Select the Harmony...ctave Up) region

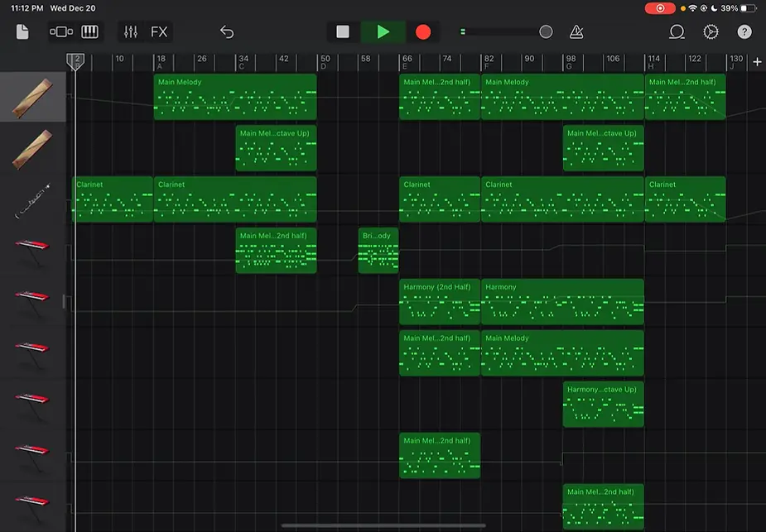click(604, 404)
